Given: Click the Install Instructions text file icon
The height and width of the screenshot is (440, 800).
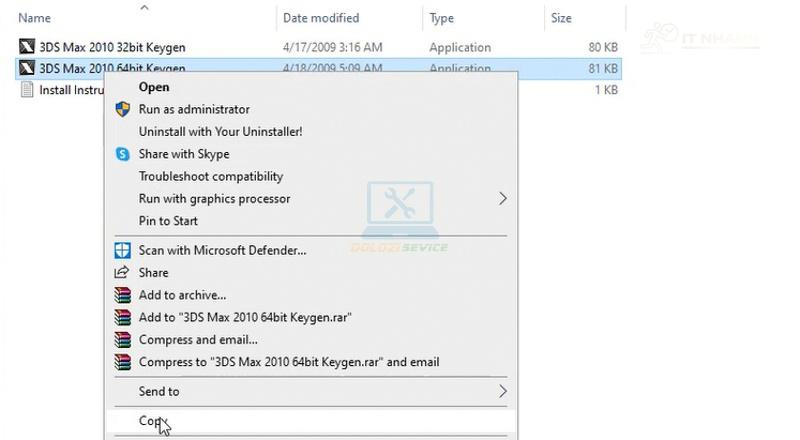Looking at the screenshot, I should tap(27, 90).
